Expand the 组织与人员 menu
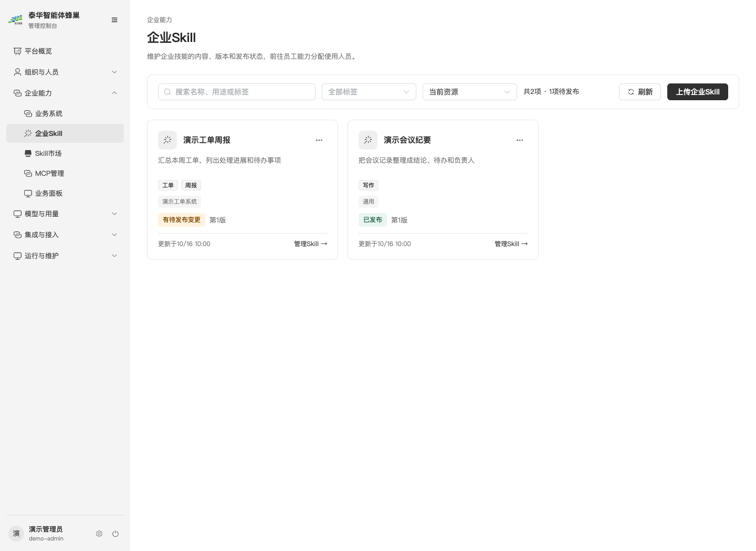Image resolution: width=756 pixels, height=551 pixels. [x=65, y=72]
